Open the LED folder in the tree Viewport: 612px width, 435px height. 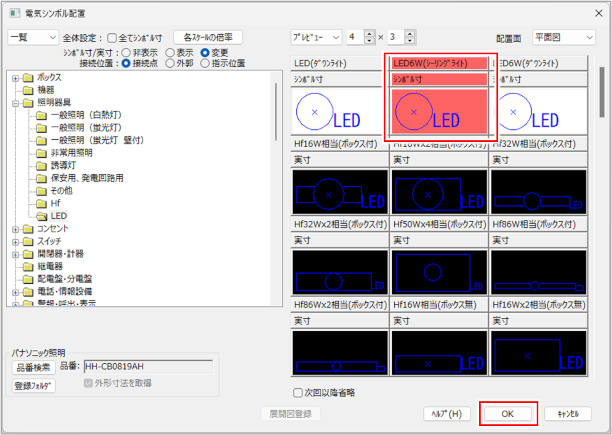(58, 216)
